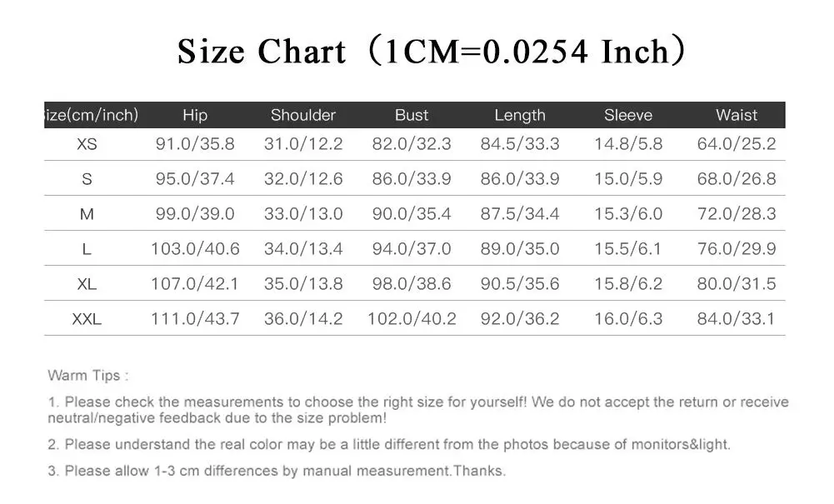The height and width of the screenshot is (504, 834).
Task: Click the Hip column header
Action: (x=195, y=115)
